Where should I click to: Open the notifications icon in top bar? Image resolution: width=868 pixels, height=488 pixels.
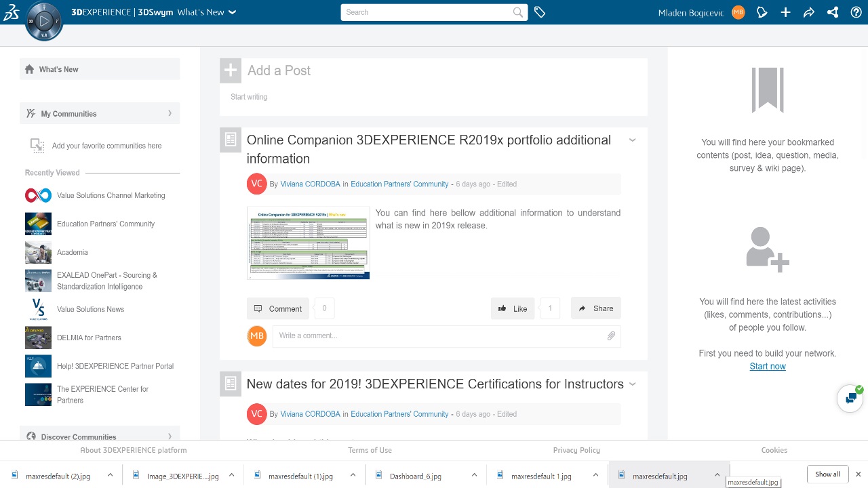762,12
